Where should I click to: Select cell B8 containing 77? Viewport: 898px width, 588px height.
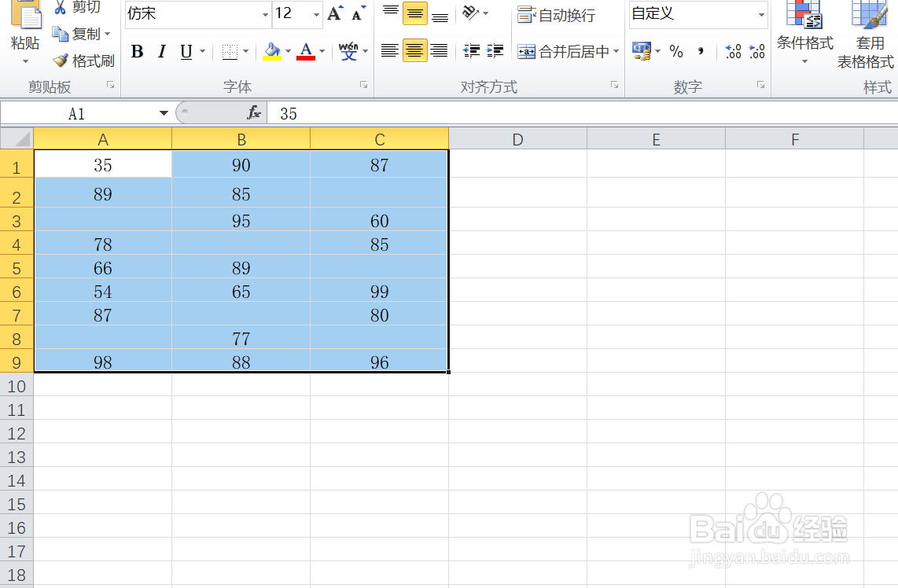pos(241,338)
